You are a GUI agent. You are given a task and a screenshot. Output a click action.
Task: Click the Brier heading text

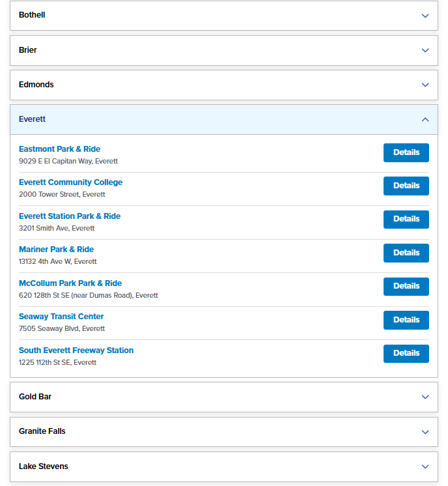point(27,50)
